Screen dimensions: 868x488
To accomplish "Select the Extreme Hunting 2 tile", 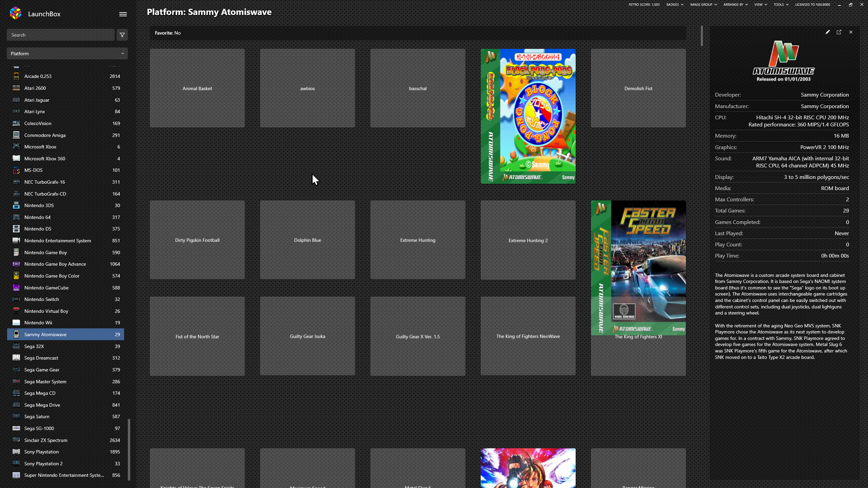I will [x=528, y=240].
